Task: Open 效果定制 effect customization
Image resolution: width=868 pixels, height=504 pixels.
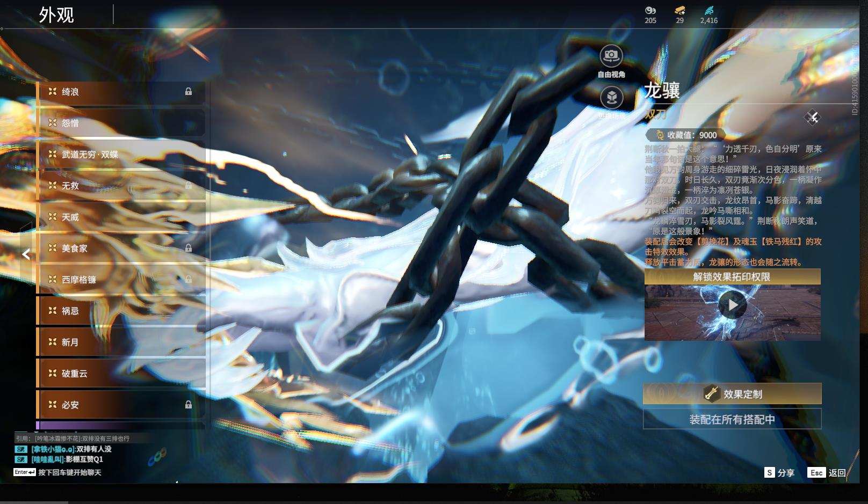Action: pos(732,394)
